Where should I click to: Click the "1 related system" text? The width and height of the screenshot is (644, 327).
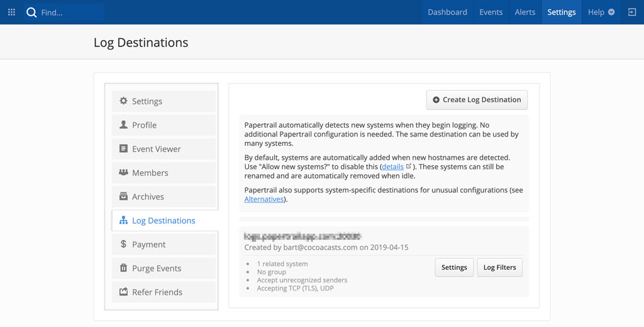(282, 263)
